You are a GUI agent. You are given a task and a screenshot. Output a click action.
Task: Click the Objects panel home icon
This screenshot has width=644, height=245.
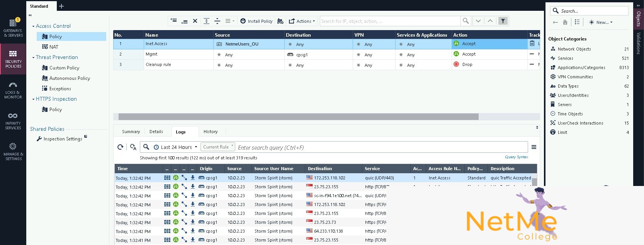click(565, 22)
